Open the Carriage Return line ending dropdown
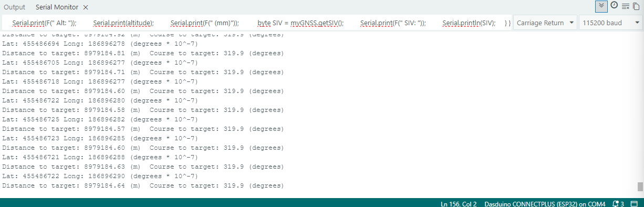 click(x=545, y=23)
